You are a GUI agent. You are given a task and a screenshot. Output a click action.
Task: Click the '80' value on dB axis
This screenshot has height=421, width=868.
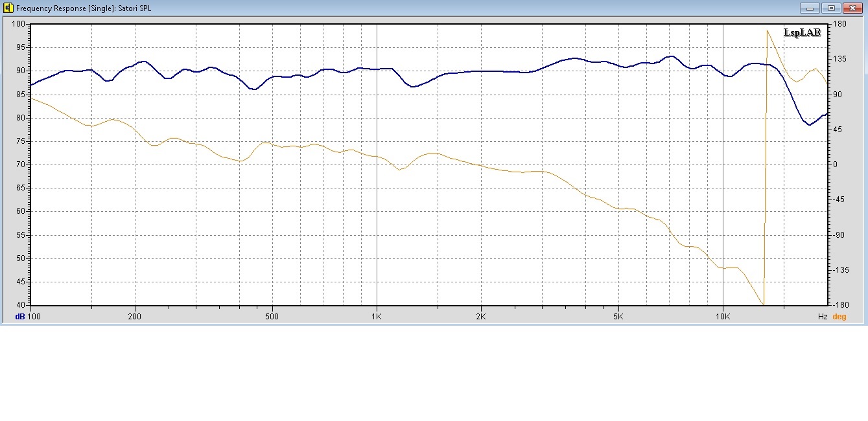[20, 118]
